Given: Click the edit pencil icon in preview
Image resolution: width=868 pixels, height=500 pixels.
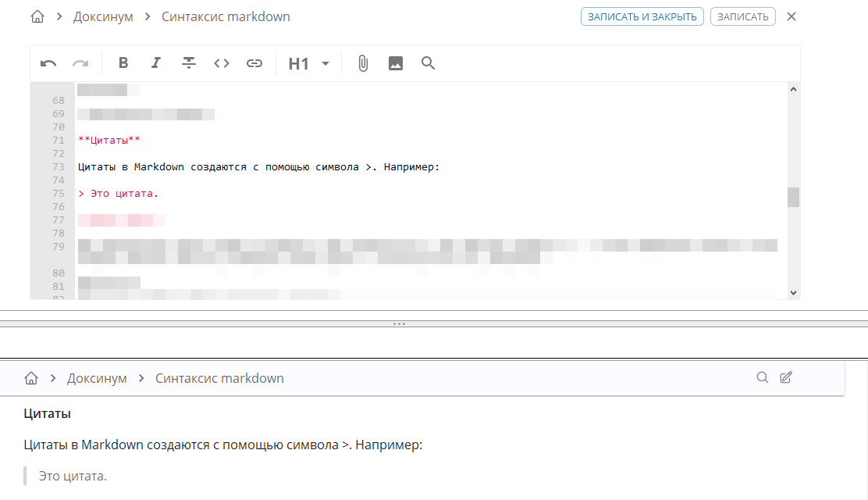Looking at the screenshot, I should 786,378.
